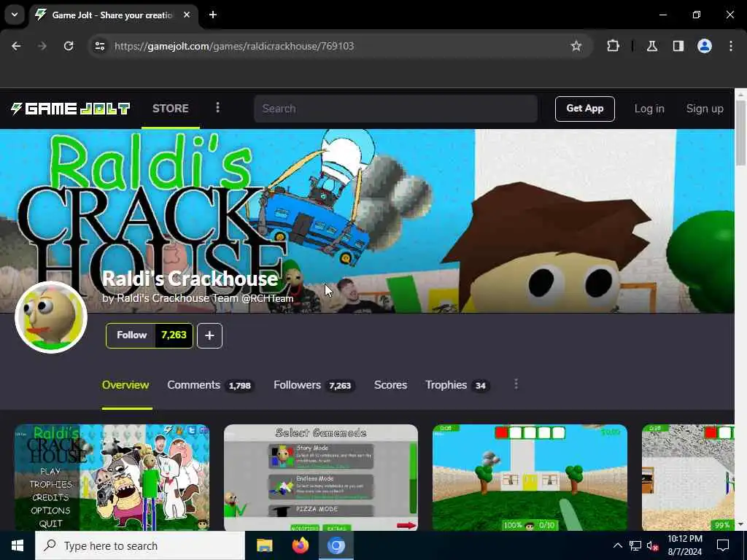Open the Baldi game avatar image
This screenshot has height=560, width=747.
[x=51, y=317]
